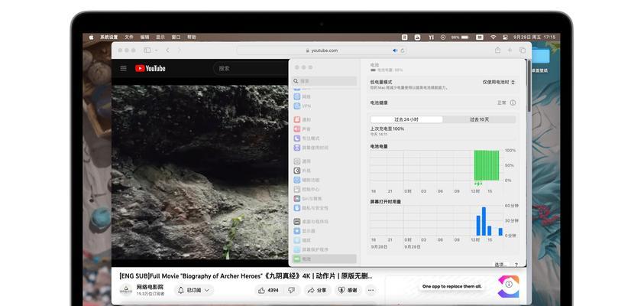
Task: Click the YouTube logo
Action: pyautogui.click(x=150, y=68)
